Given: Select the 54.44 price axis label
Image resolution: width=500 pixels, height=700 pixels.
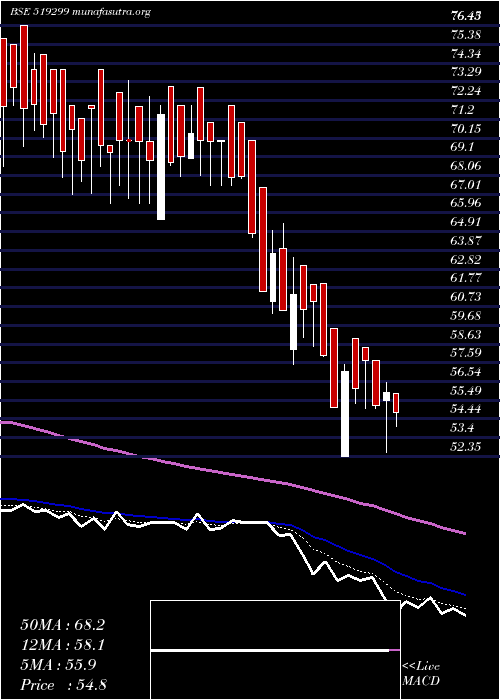Looking at the screenshot, I should point(467,409).
